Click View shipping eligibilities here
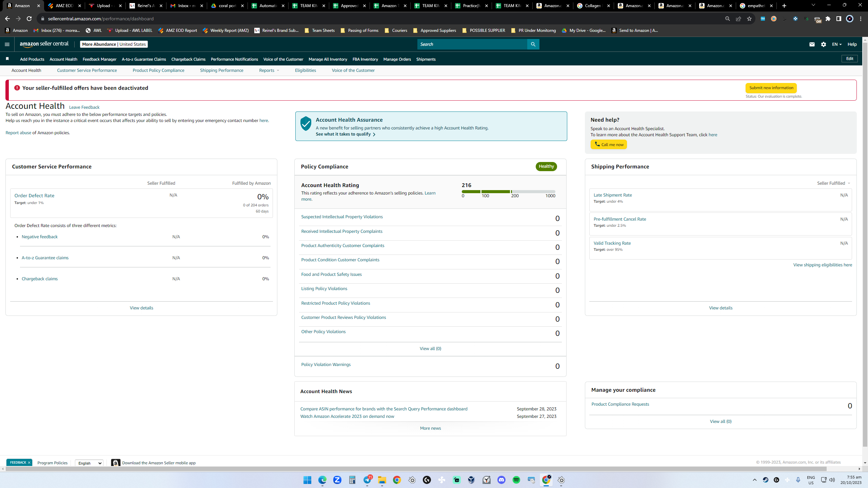Image resolution: width=868 pixels, height=488 pixels. (823, 265)
